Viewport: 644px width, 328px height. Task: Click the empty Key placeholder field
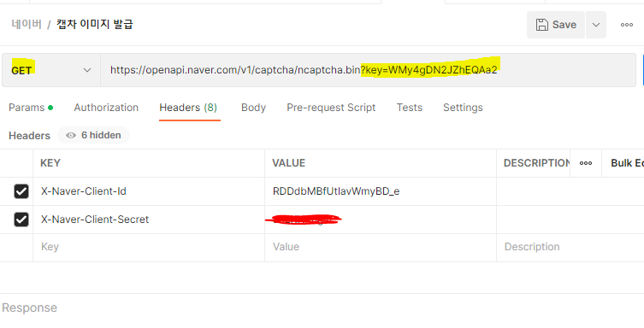pos(149,247)
